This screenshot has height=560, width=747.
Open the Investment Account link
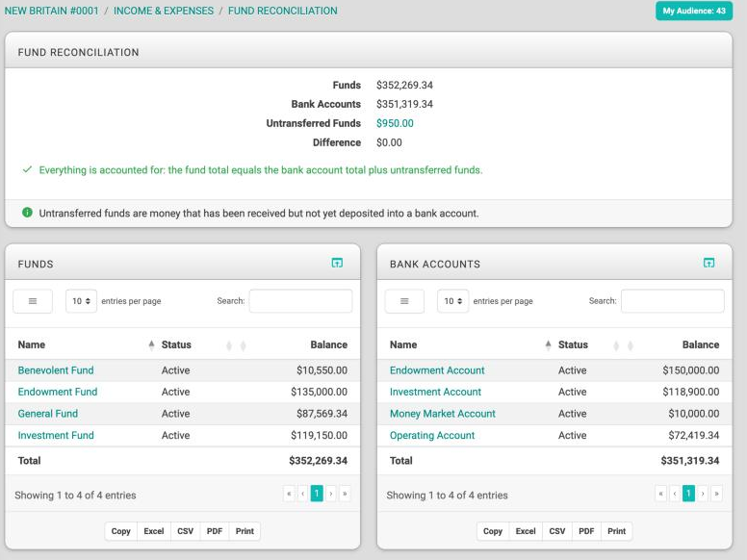435,392
